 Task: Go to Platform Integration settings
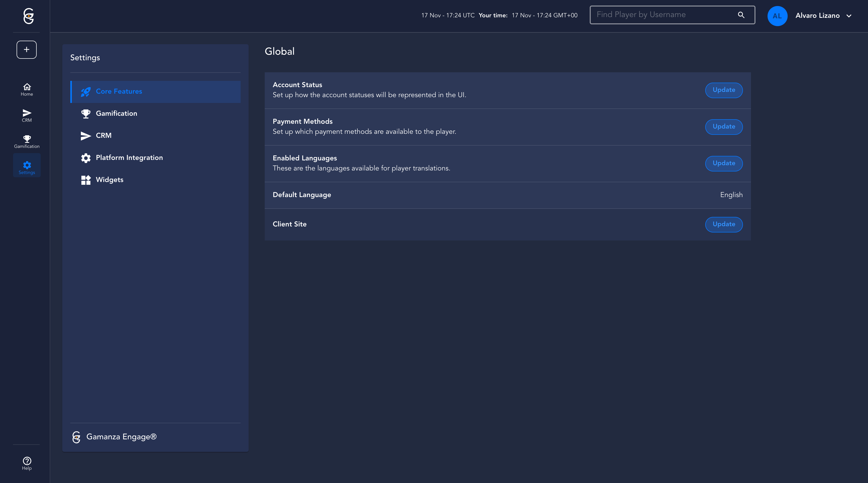pos(129,158)
